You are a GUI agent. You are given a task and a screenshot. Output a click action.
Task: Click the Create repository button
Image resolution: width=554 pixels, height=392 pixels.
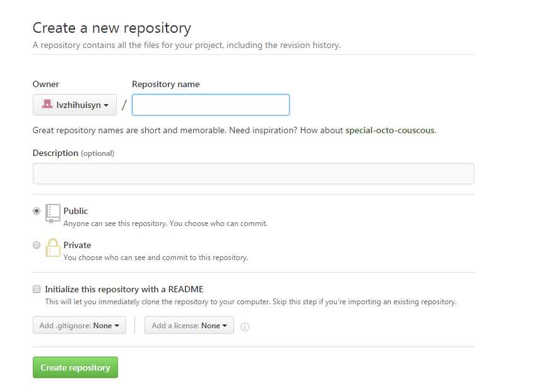coord(75,367)
